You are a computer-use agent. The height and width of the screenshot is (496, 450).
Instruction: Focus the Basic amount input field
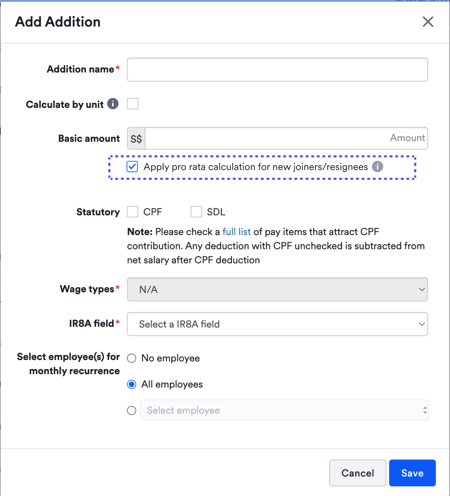[x=286, y=138]
